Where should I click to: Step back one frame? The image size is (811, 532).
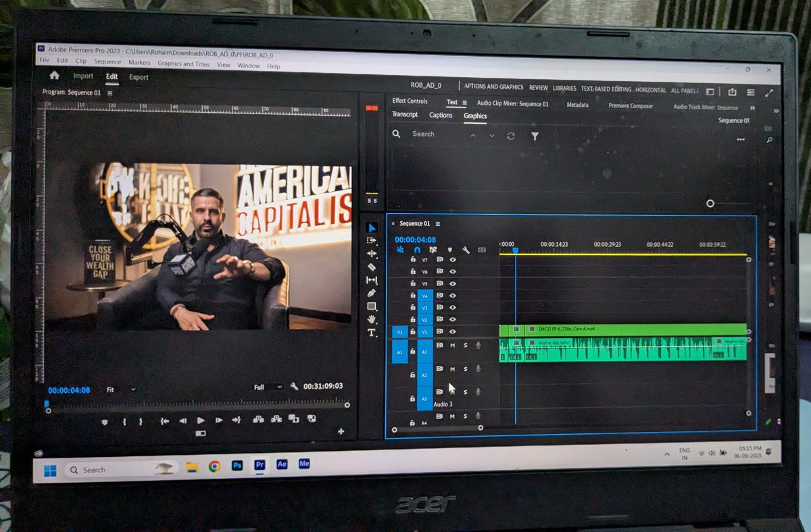coord(182,420)
